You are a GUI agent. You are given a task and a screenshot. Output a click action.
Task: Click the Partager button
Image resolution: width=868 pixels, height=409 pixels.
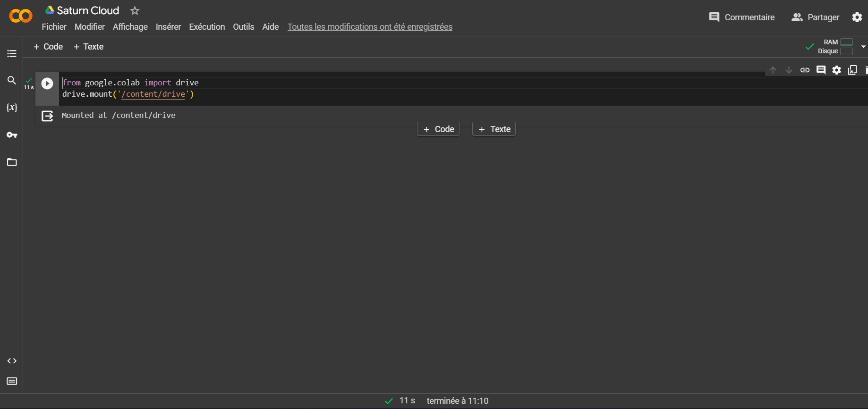(816, 17)
